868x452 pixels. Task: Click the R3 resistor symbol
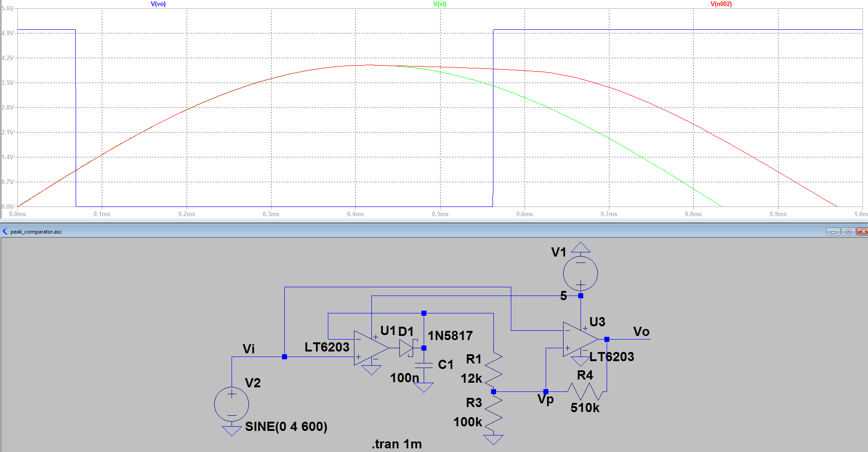tap(493, 413)
